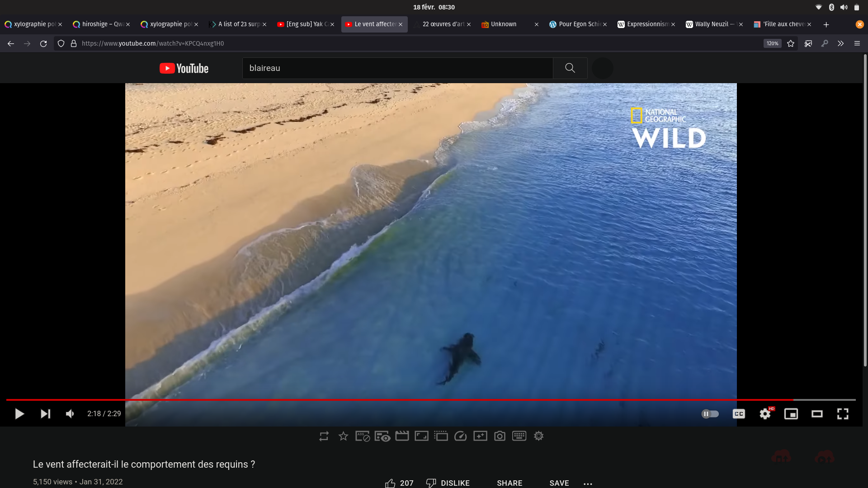Click the camera screenshot icon below the player

tap(500, 436)
